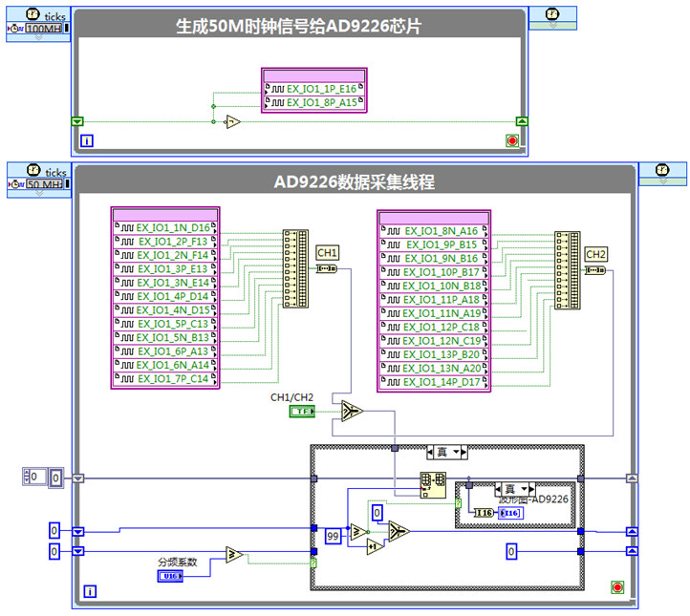
Task: Select the output node of the 50M clock loop
Action: [552, 18]
